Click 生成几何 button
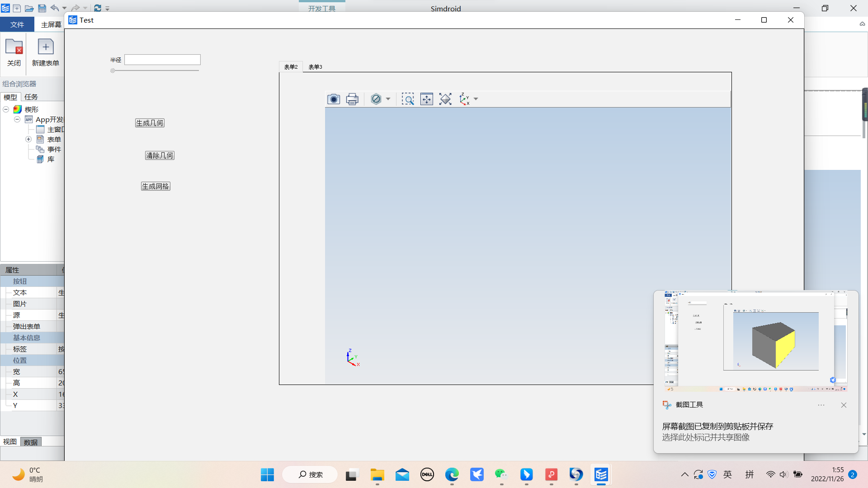Screen dimensions: 868x488 click(150, 123)
